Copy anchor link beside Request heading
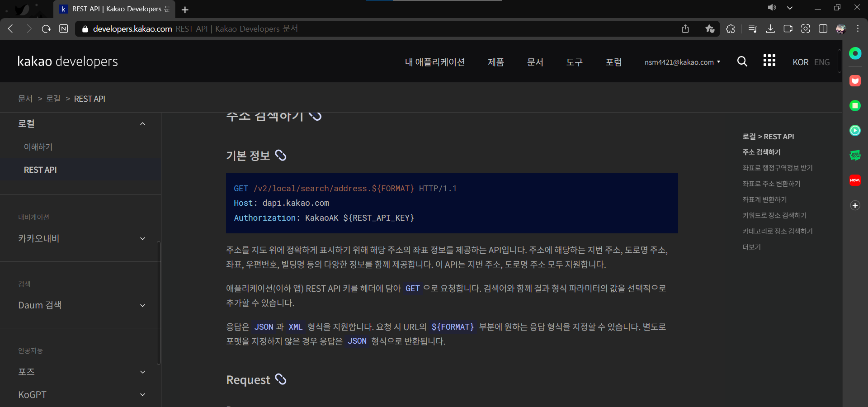Screen dimensions: 868x407 281,379
